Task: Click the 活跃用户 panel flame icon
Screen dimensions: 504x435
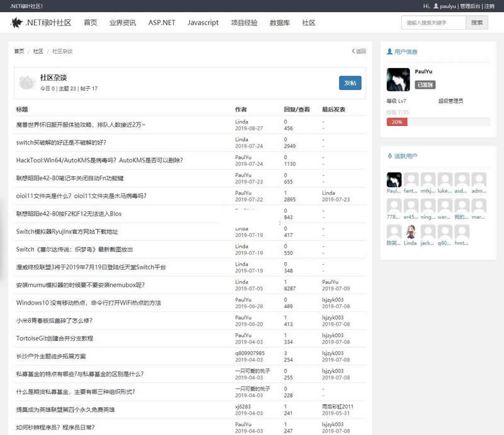Action: click(389, 156)
